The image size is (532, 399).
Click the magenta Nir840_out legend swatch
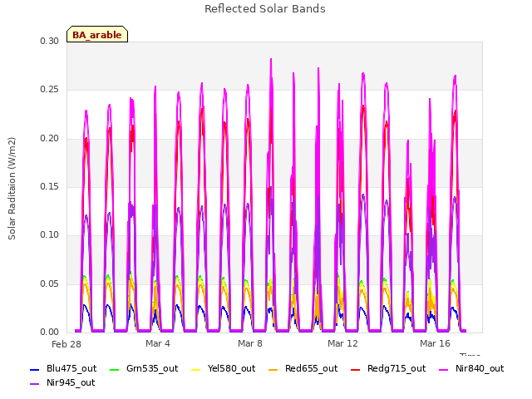click(x=443, y=369)
